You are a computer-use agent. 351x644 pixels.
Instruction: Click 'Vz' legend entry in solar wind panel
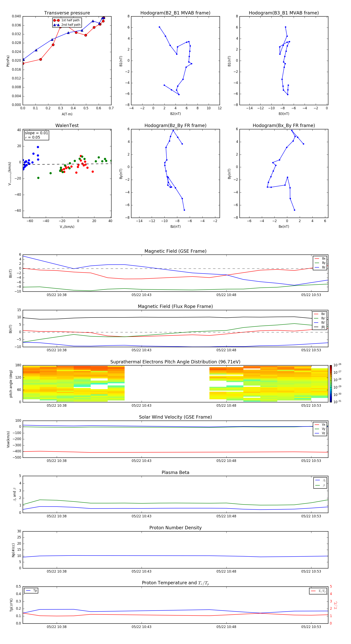(320, 433)
